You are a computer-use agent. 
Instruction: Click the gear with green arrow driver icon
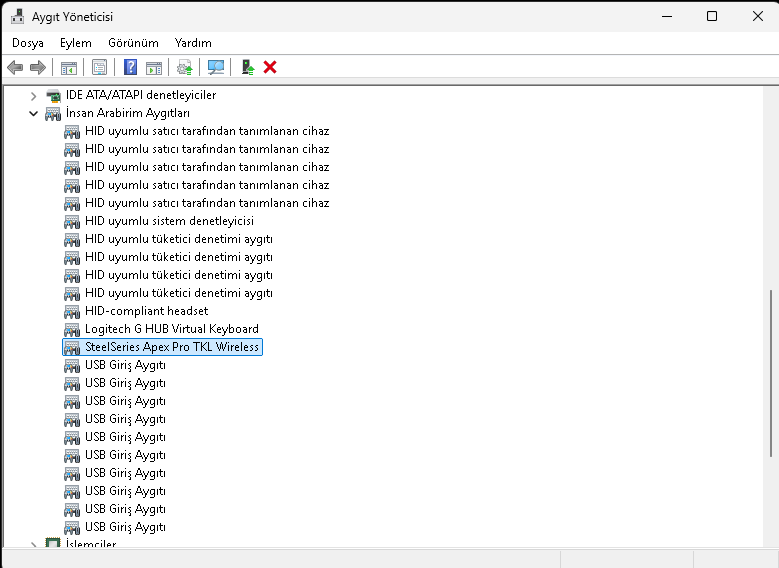(185, 67)
